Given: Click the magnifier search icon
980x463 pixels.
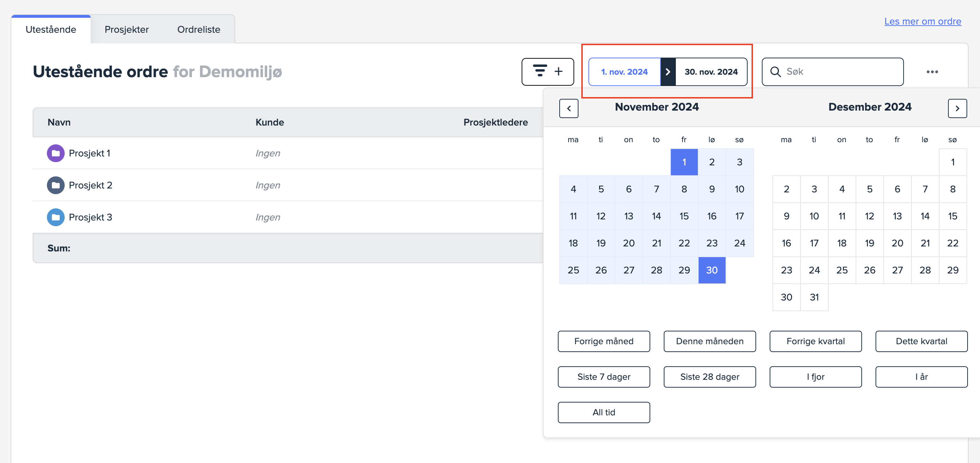Looking at the screenshot, I should [775, 71].
